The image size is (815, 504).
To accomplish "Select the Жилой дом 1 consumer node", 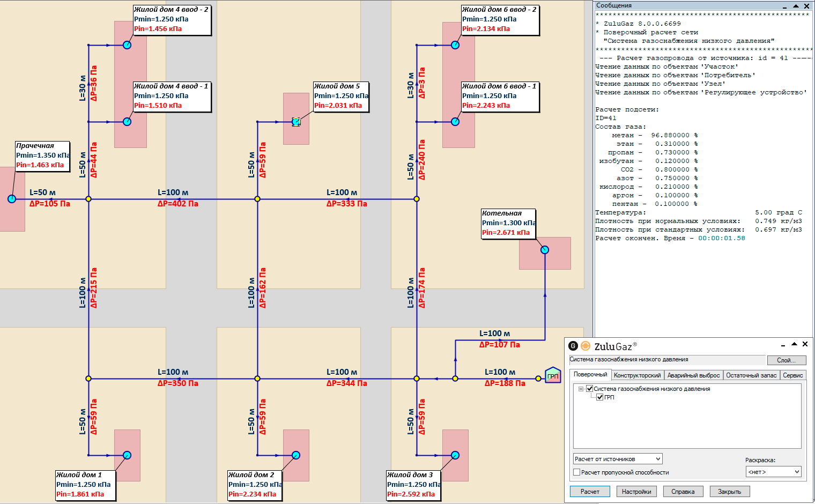I will tap(127, 455).
